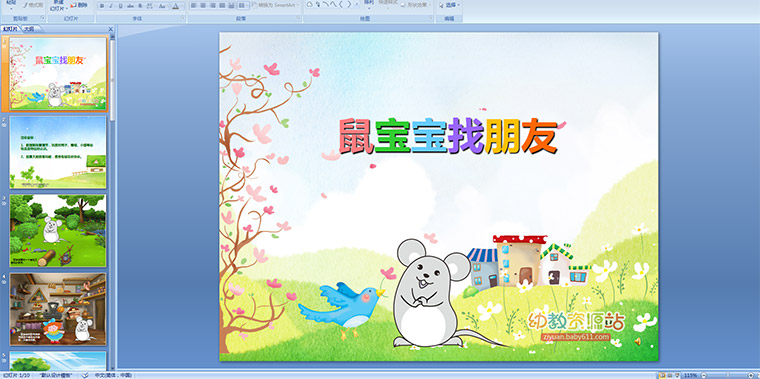Select the forest slide 3 thumbnail
Viewport: 760px width, 379px height.
click(58, 231)
